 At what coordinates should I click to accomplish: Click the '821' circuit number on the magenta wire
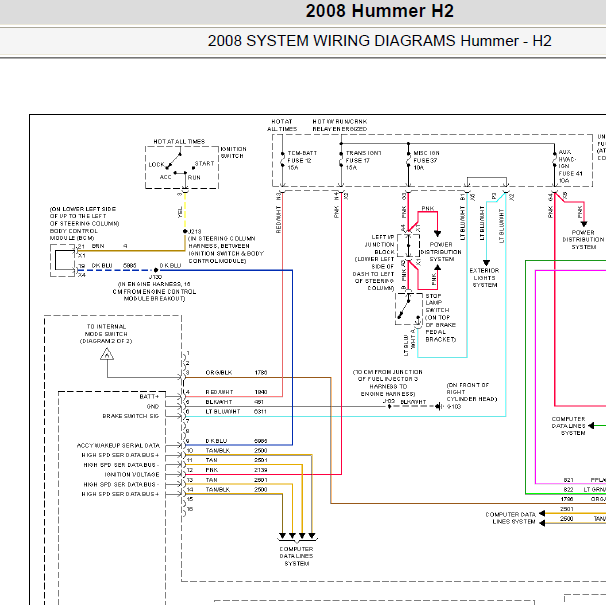coord(568,480)
